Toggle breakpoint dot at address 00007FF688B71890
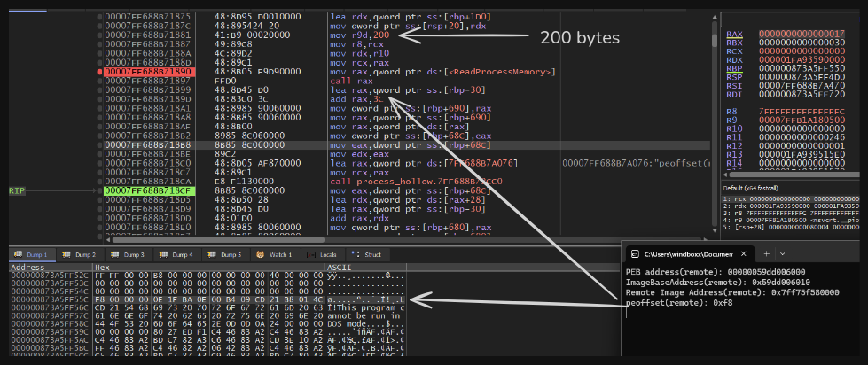 (x=99, y=72)
